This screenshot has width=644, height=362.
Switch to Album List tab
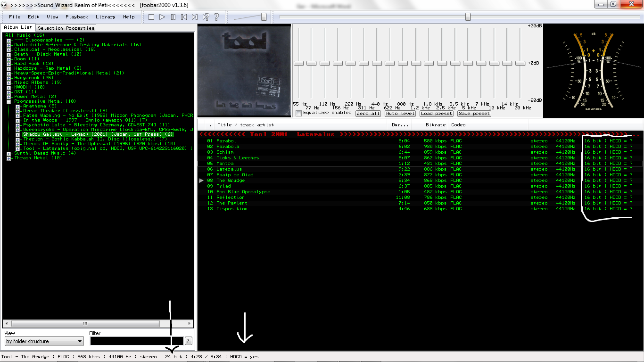pos(18,28)
